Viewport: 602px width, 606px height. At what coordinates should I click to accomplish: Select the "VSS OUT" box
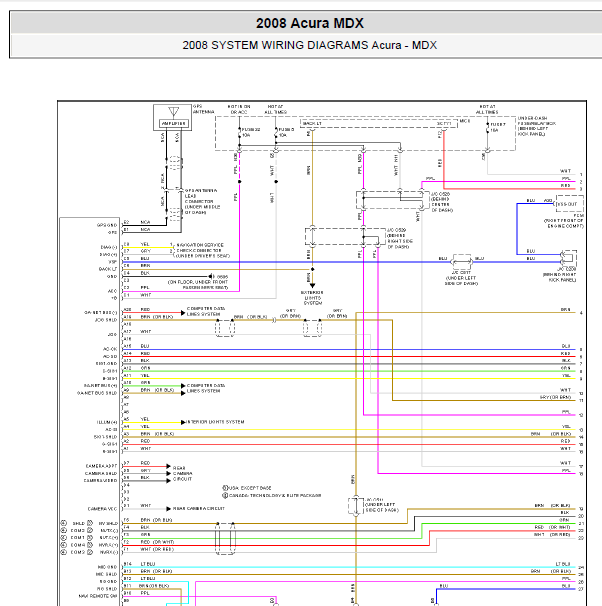569,204
